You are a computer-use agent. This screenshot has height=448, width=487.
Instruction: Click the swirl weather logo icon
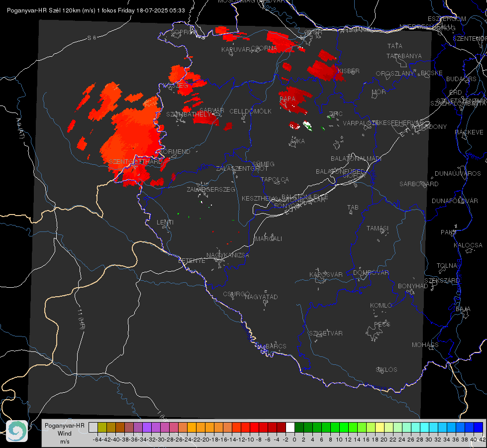pyautogui.click(x=17, y=431)
